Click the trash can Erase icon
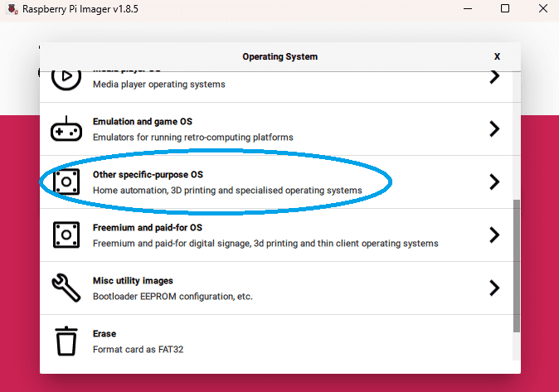The width and height of the screenshot is (559, 392). pyautogui.click(x=66, y=341)
